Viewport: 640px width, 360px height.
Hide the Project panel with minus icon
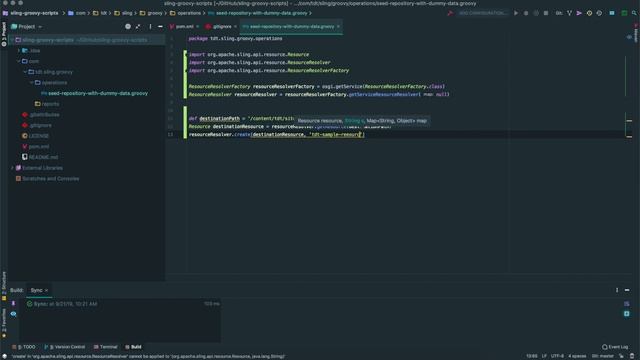160,27
